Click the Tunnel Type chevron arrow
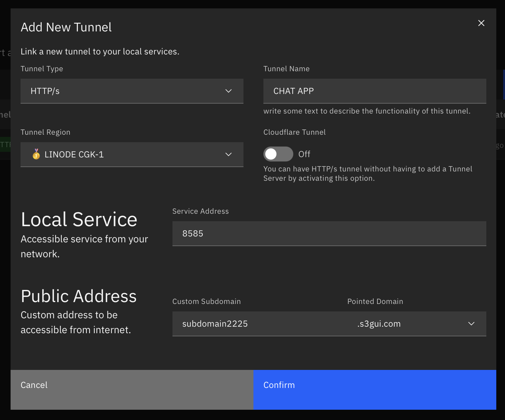 (x=229, y=91)
